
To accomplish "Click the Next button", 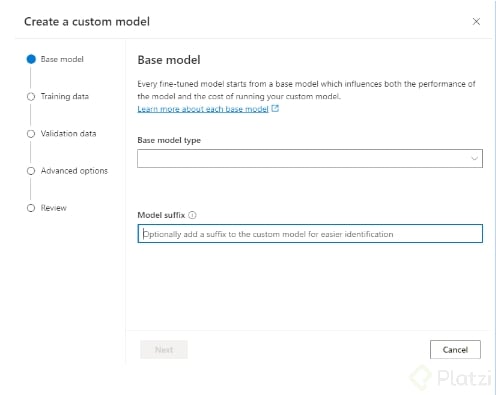I will [164, 350].
